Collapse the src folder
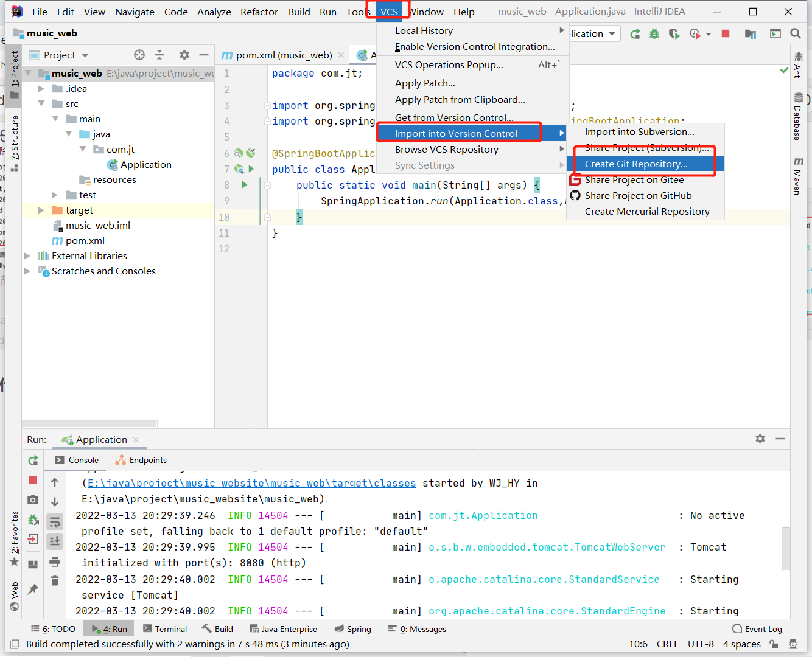Screen dimensions: 812x657 (x=41, y=103)
